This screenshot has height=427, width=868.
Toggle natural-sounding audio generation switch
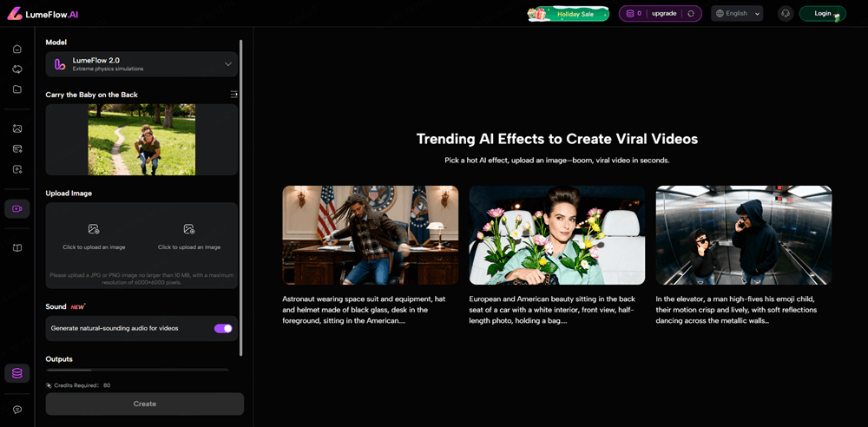coord(223,328)
